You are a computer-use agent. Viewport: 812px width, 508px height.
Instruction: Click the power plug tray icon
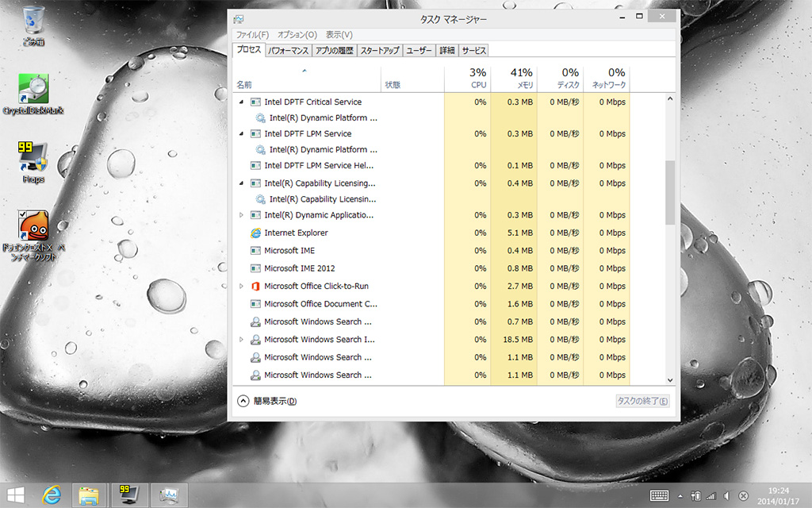point(695,495)
